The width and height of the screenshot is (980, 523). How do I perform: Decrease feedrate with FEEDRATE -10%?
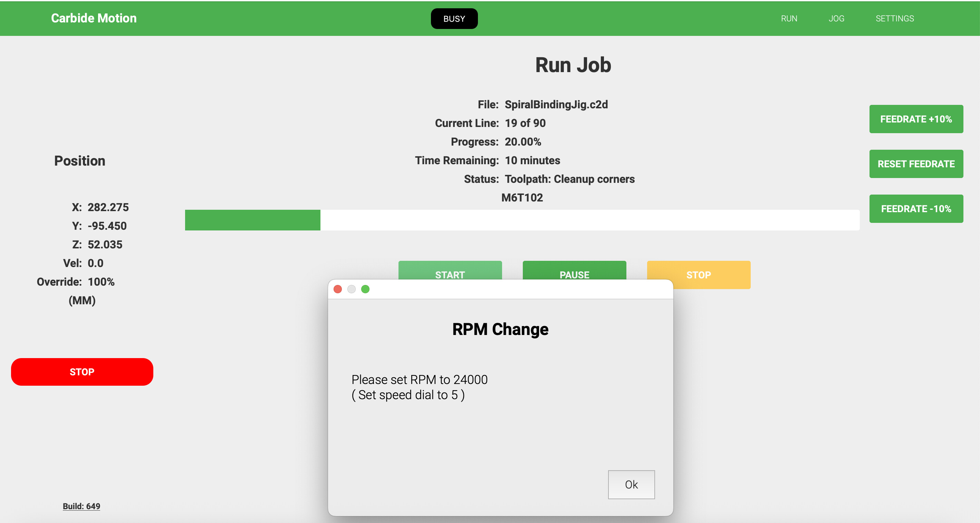(x=916, y=209)
